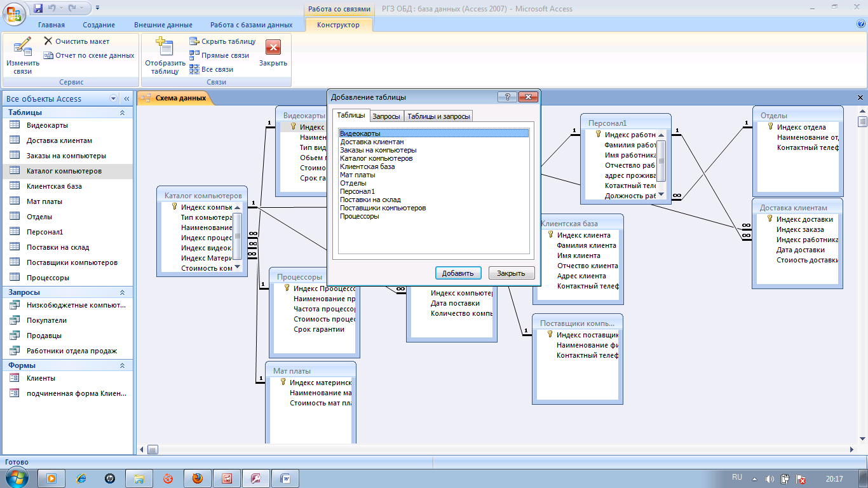Click Мат платы table title bar
The width and height of the screenshot is (868, 488).
tap(311, 370)
